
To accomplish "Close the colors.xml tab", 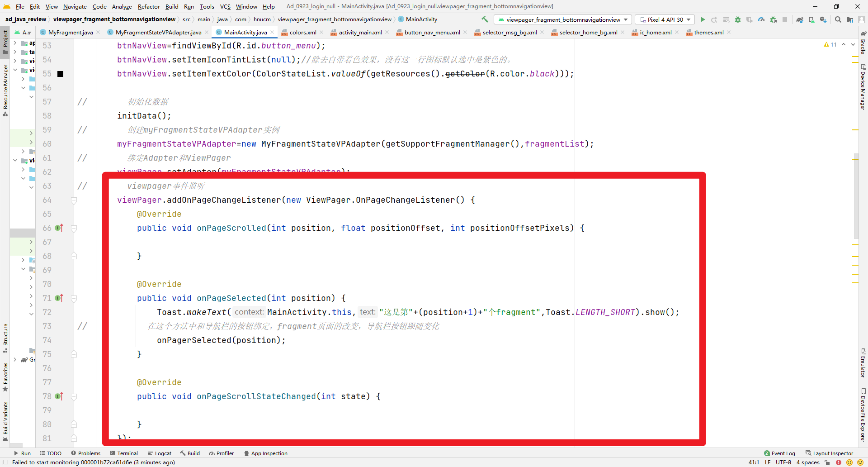I will coord(321,32).
